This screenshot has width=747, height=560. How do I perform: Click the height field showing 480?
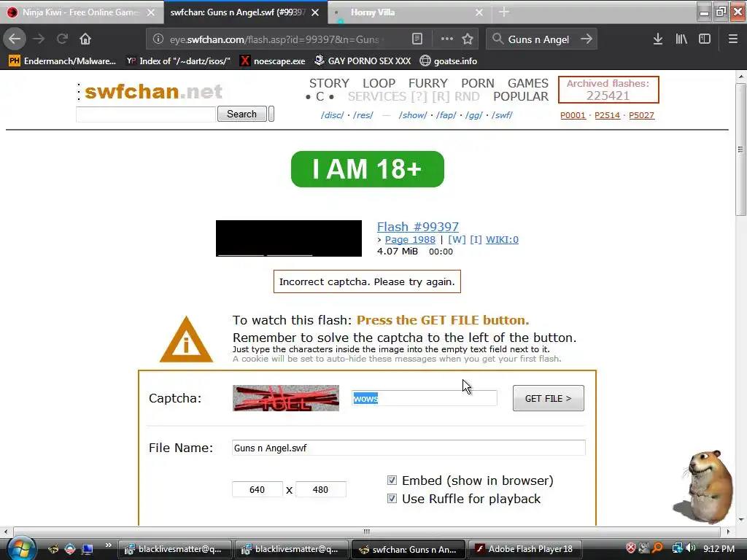click(321, 489)
